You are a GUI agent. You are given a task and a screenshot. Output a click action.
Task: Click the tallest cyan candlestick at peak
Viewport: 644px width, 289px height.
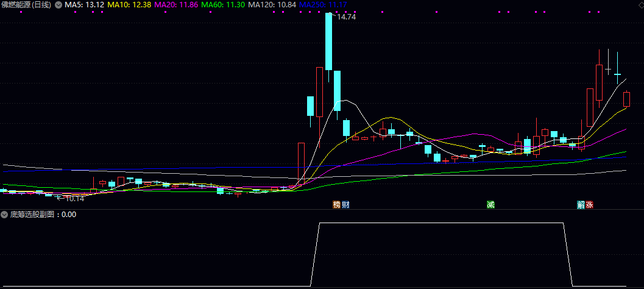click(x=328, y=41)
